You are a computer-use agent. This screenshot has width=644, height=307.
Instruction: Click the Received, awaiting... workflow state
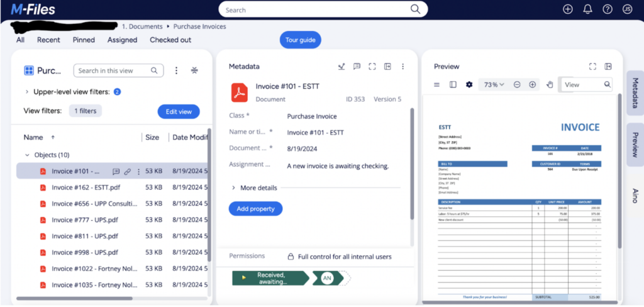point(270,278)
